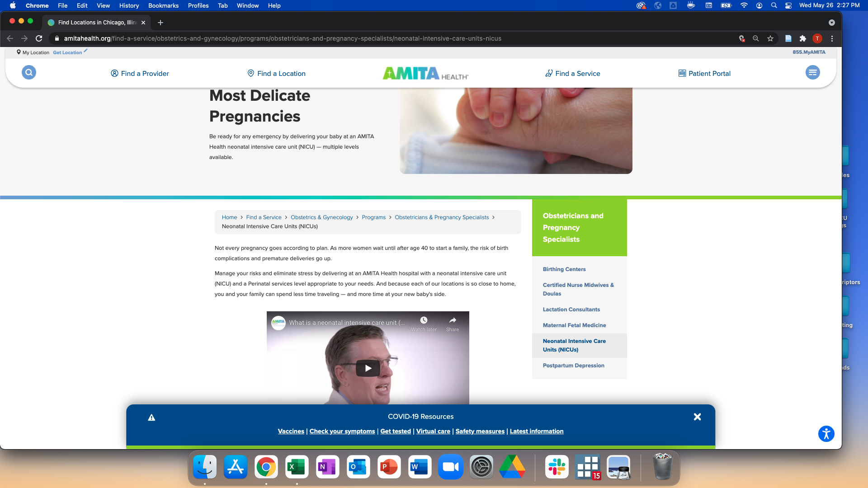The image size is (868, 488).
Task: Play the neonatal intensive care video
Action: [368, 368]
